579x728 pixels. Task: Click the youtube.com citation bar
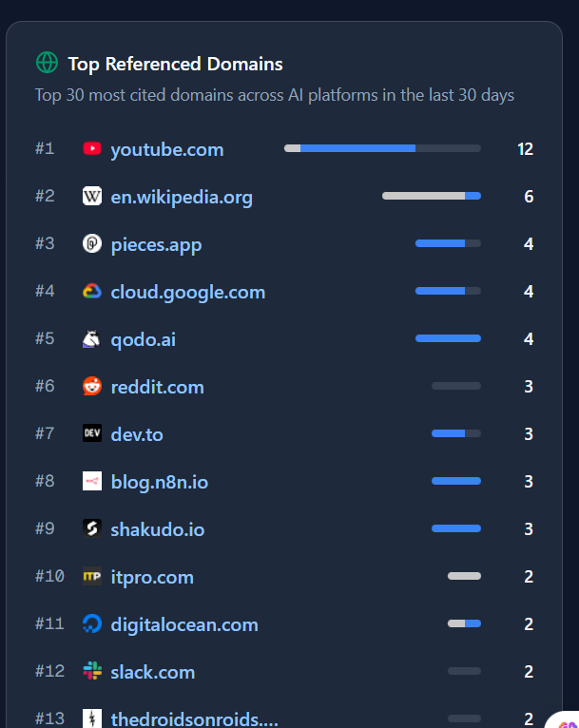[x=382, y=148]
